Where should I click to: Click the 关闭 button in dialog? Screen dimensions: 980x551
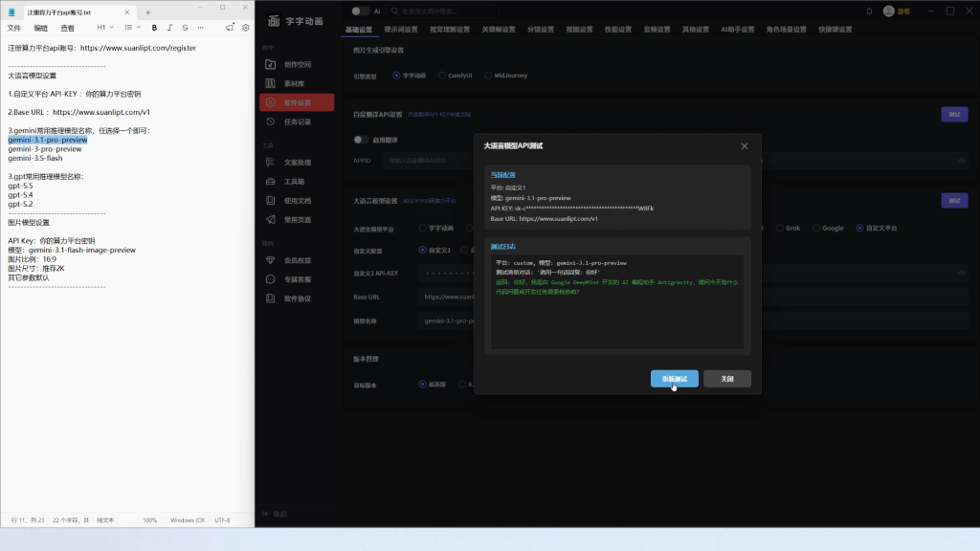(727, 379)
